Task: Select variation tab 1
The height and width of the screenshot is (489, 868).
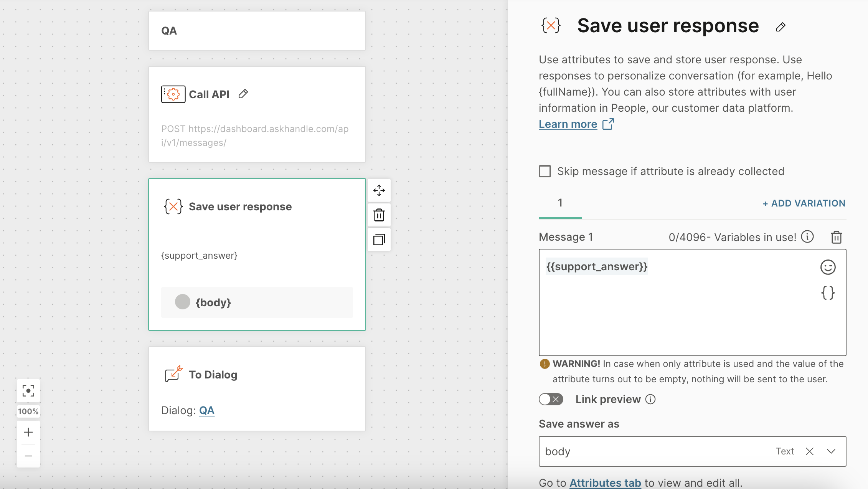Action: click(x=560, y=203)
